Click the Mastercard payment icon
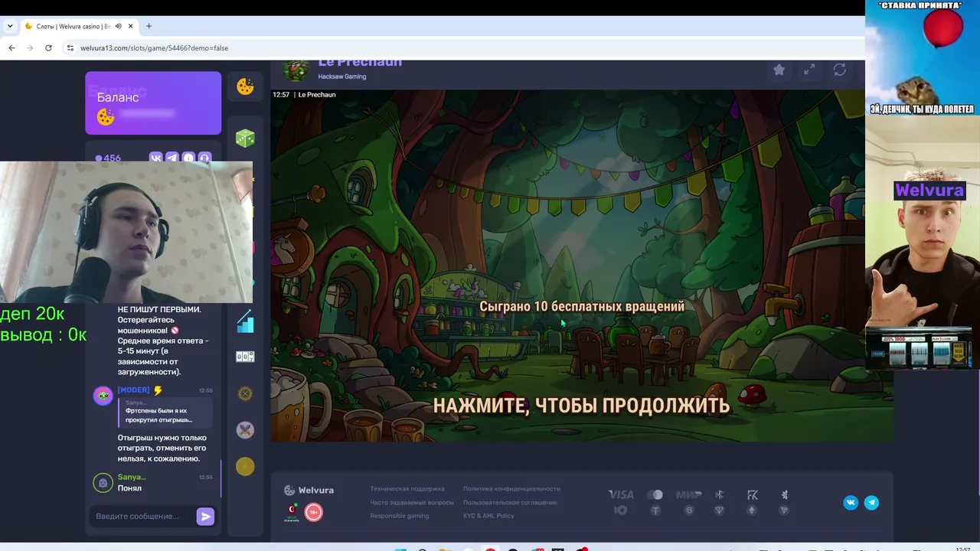 (655, 495)
